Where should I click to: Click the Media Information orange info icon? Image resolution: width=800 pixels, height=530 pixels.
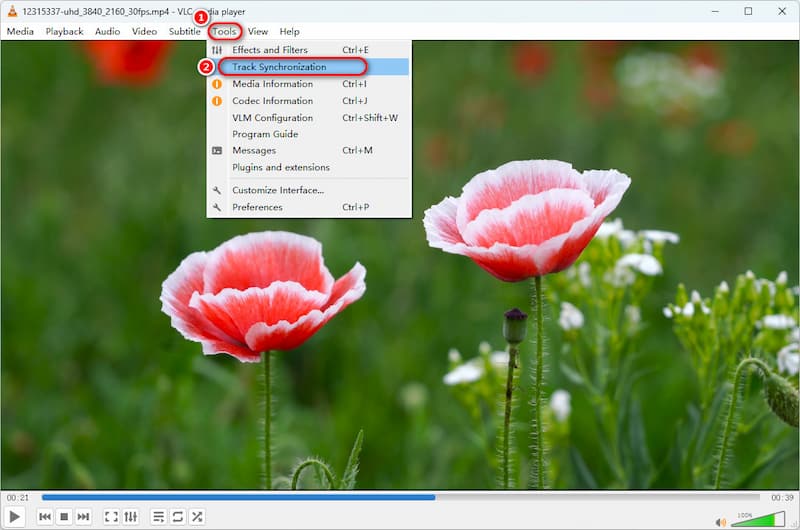click(x=217, y=84)
